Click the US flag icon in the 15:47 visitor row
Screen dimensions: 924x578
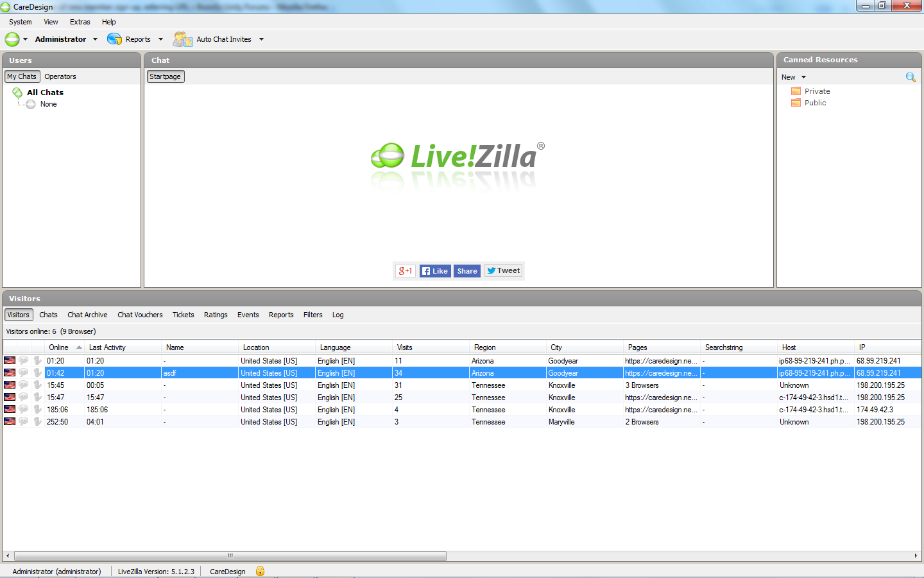click(10, 397)
